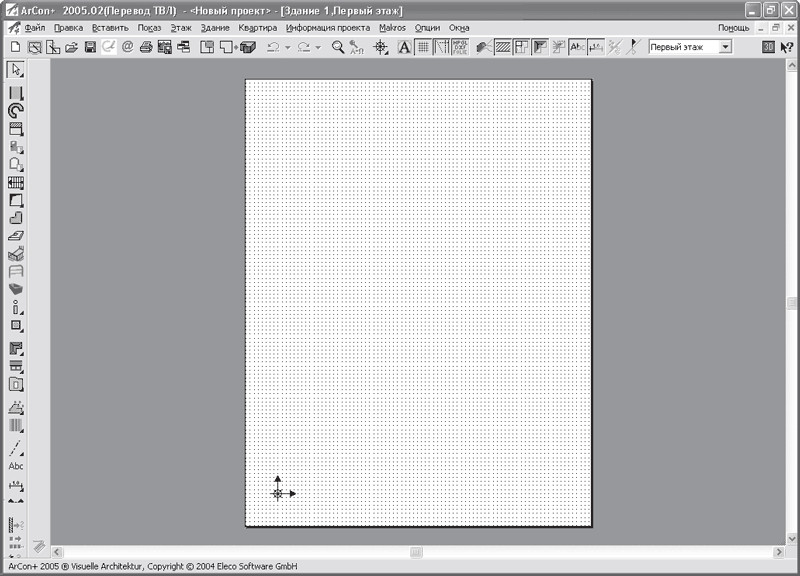Open the Здание menu
Viewport: 800px width, 576px height.
(214, 28)
